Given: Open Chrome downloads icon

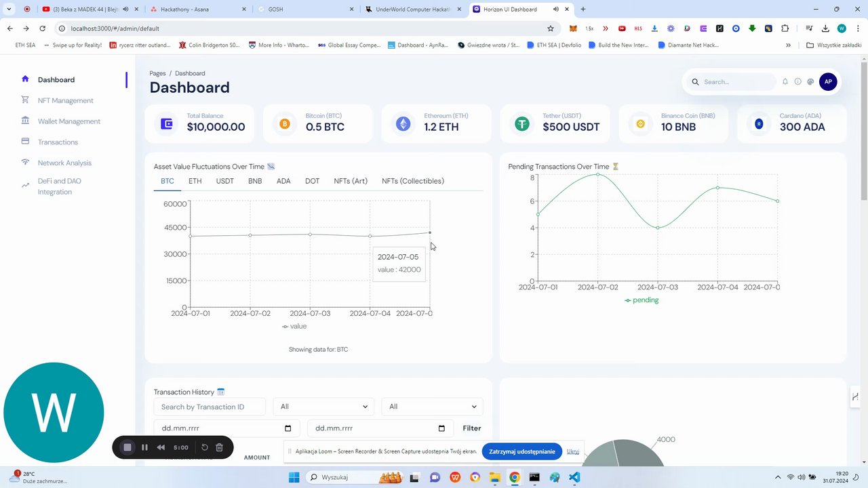Looking at the screenshot, I should [x=825, y=28].
